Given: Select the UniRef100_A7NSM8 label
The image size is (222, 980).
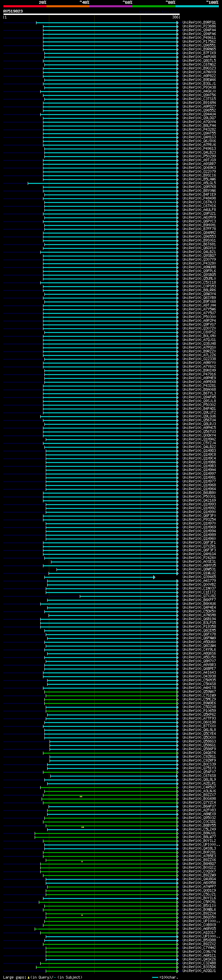Looking at the screenshot, I should 199,615.
